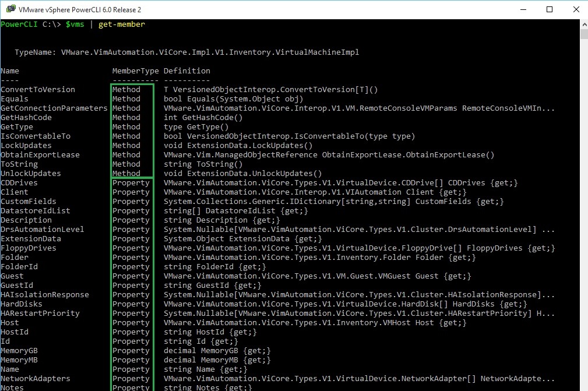Click the 'CDDrives' property name
This screenshot has height=391, width=588.
tap(19, 183)
